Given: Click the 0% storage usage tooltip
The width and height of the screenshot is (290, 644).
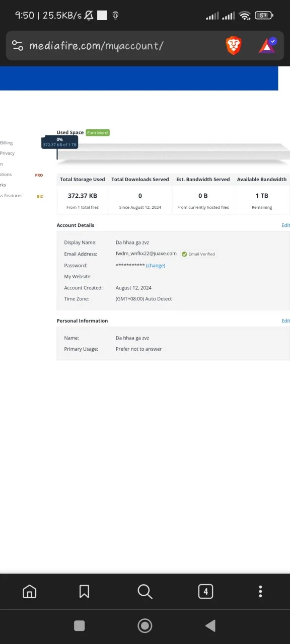Looking at the screenshot, I should (x=59, y=142).
